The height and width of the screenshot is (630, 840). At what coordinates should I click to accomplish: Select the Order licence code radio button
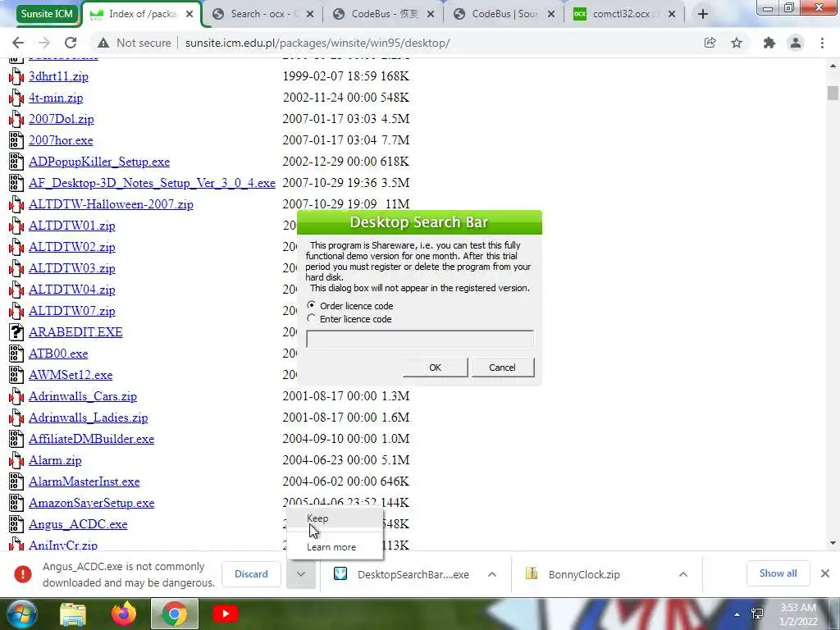click(311, 305)
